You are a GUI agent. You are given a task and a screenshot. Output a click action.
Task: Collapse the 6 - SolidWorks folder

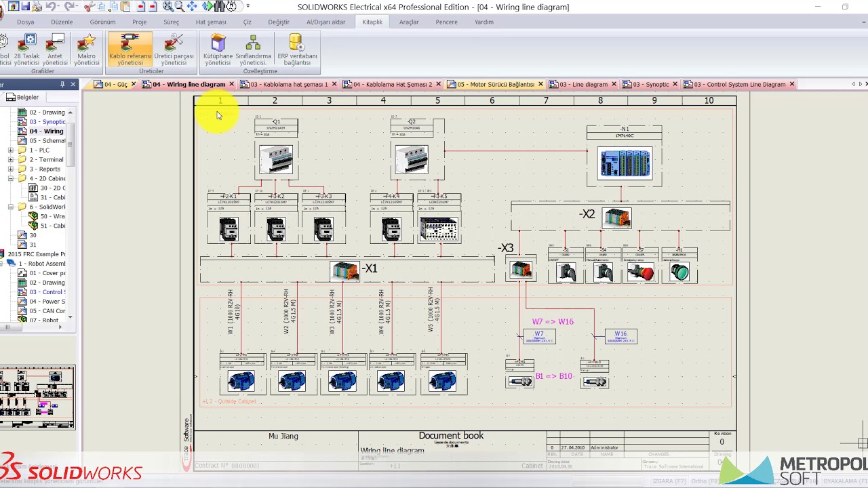pyautogui.click(x=11, y=207)
